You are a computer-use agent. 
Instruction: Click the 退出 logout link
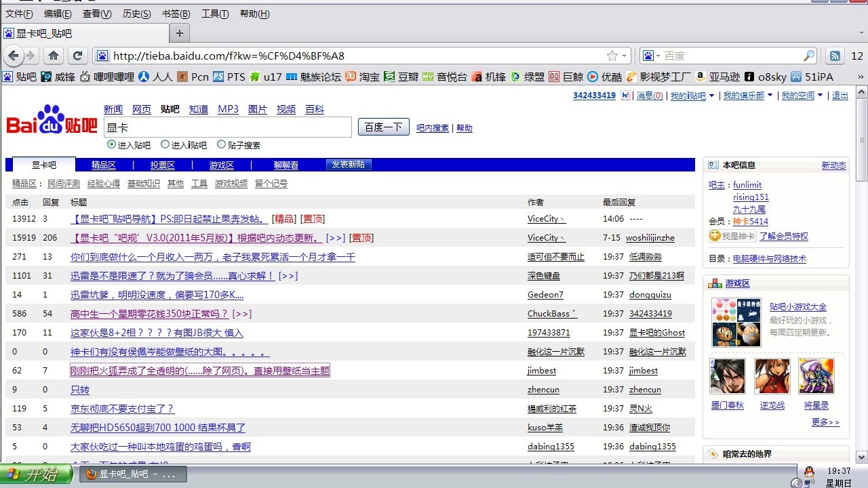840,96
